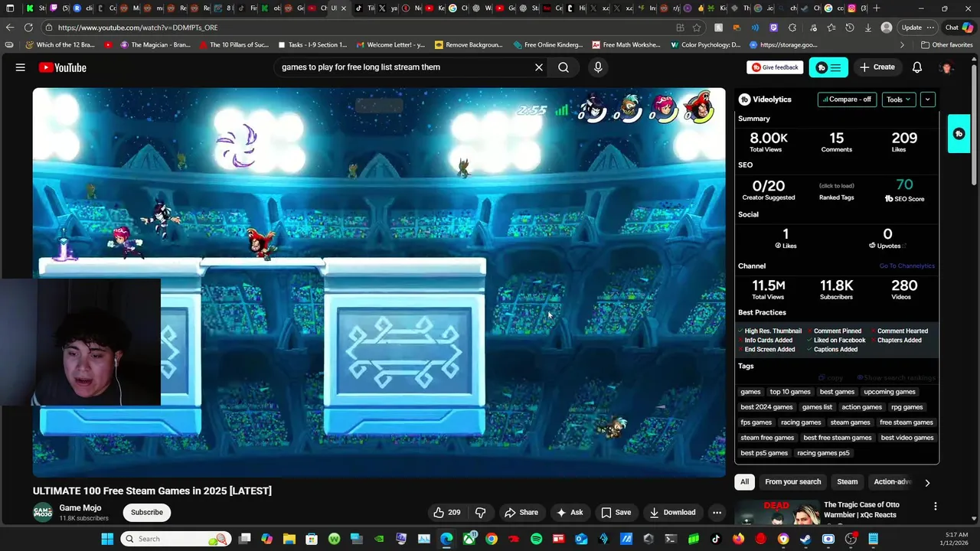Open Free Math Worksheets bookmark
The image size is (980, 551).
[x=626, y=45]
